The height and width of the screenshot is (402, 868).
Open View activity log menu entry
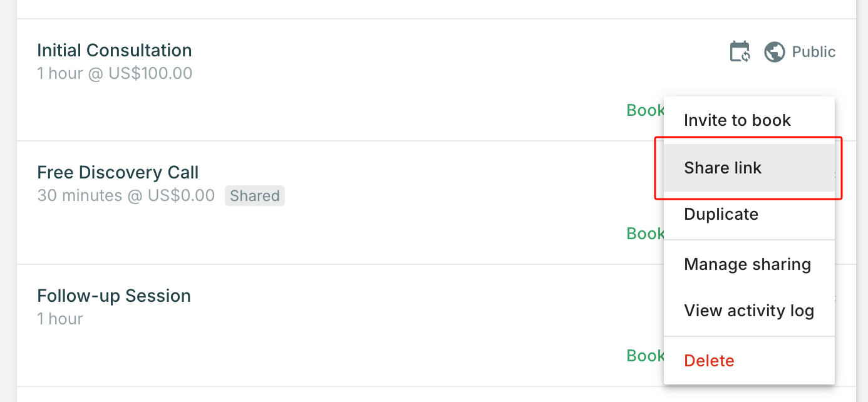coord(749,311)
